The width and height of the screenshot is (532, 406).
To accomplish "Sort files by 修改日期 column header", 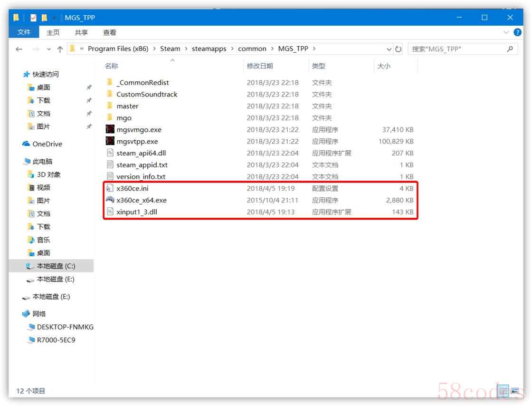I will 260,66.
